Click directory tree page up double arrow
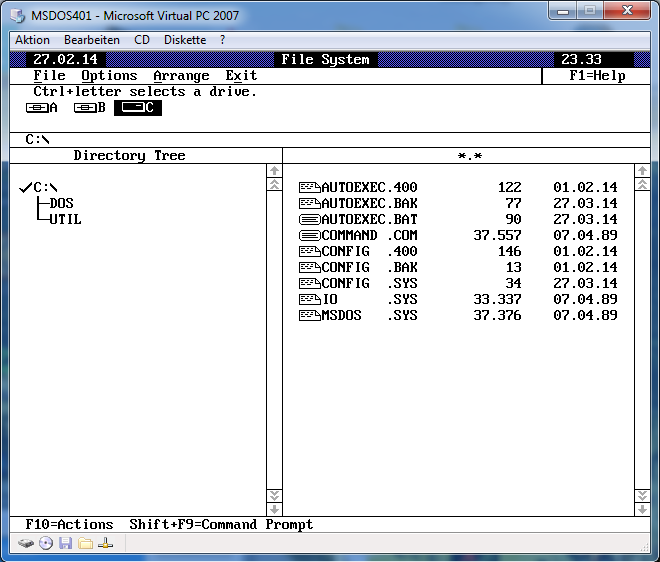 274,184
